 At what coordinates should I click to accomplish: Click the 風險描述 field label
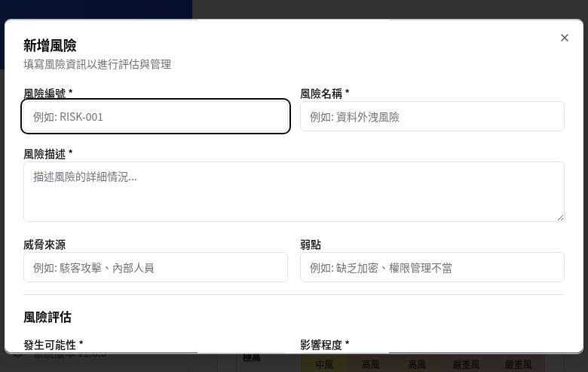tap(47, 154)
